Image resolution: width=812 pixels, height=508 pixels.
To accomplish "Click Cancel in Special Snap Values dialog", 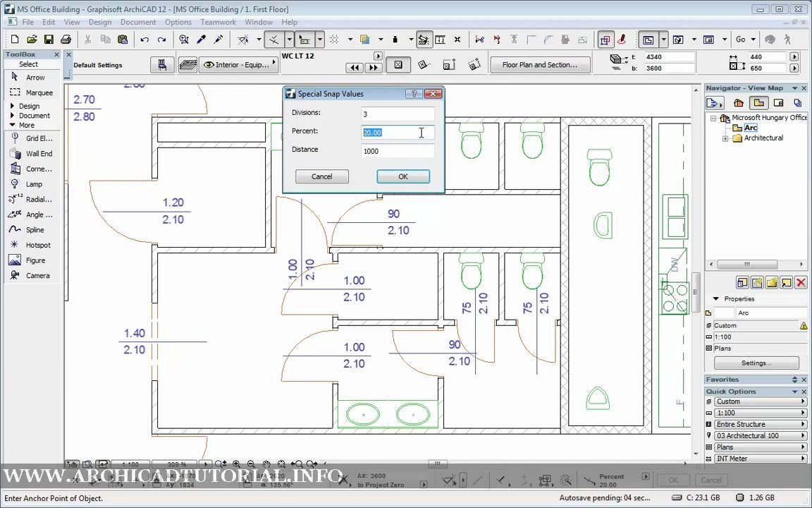I will [x=321, y=176].
